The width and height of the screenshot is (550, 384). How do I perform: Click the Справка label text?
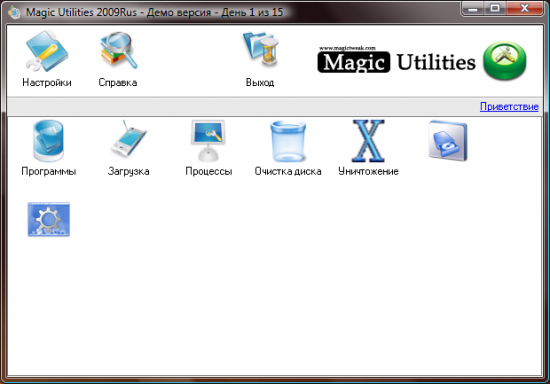click(x=118, y=82)
